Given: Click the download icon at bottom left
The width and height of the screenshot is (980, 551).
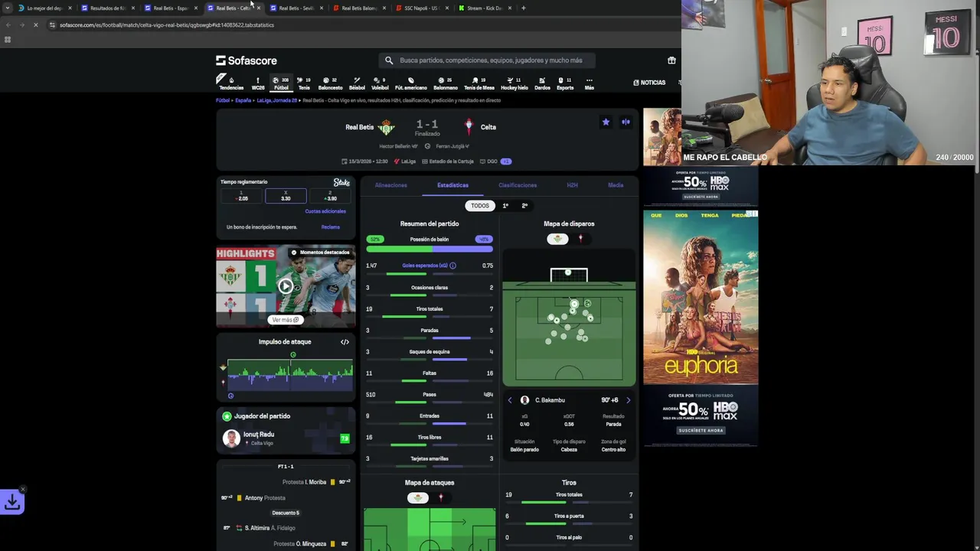Looking at the screenshot, I should (x=12, y=502).
